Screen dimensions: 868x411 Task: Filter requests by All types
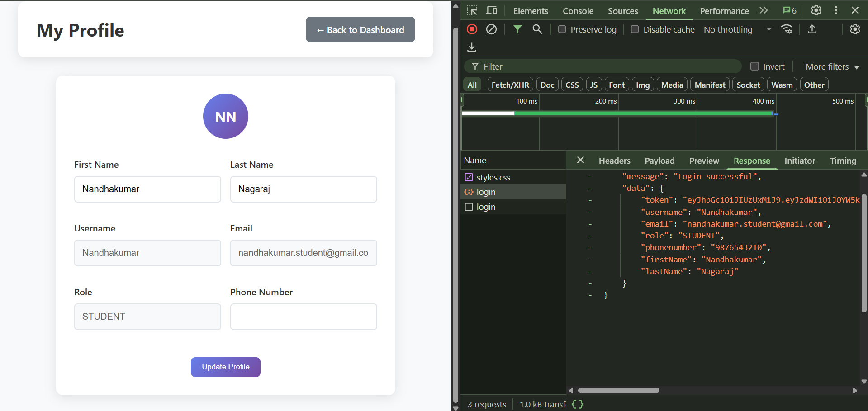472,85
